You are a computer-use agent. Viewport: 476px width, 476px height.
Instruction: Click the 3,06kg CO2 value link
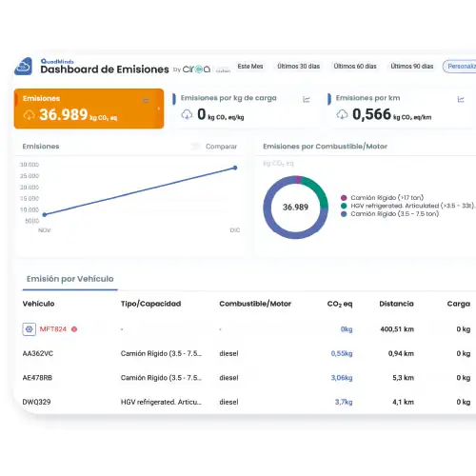pos(342,378)
